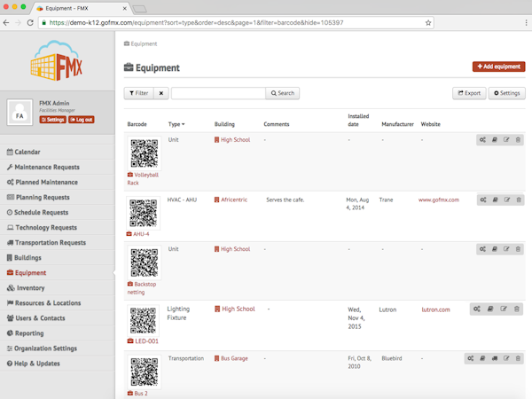
Task: Open FMX Admin user Settings
Action: (52, 120)
